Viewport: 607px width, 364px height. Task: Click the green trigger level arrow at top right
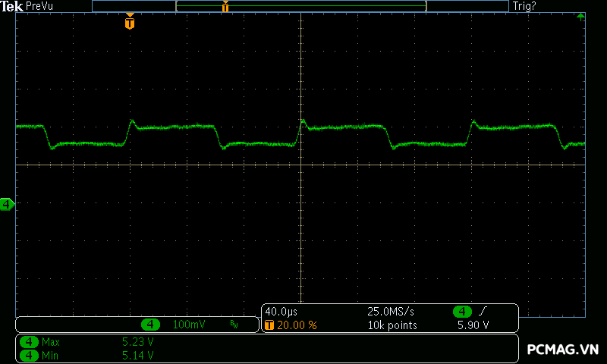[x=580, y=16]
